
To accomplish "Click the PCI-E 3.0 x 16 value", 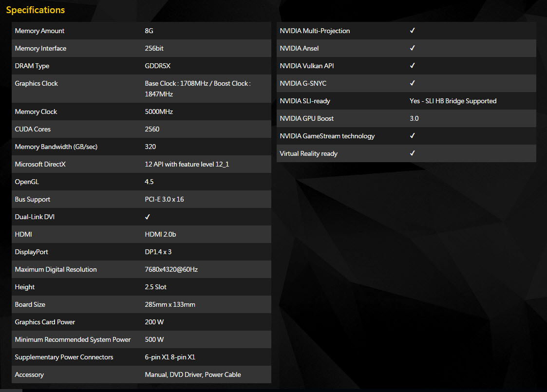I will (164, 200).
